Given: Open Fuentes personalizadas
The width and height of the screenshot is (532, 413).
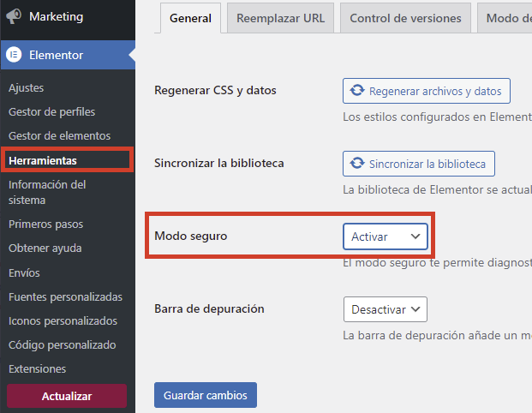Looking at the screenshot, I should point(65,297).
